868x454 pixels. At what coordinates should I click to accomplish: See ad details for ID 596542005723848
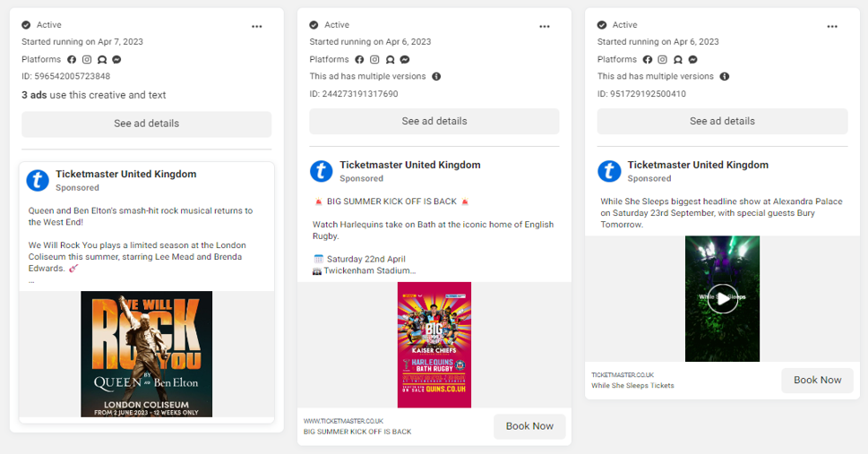(x=147, y=124)
